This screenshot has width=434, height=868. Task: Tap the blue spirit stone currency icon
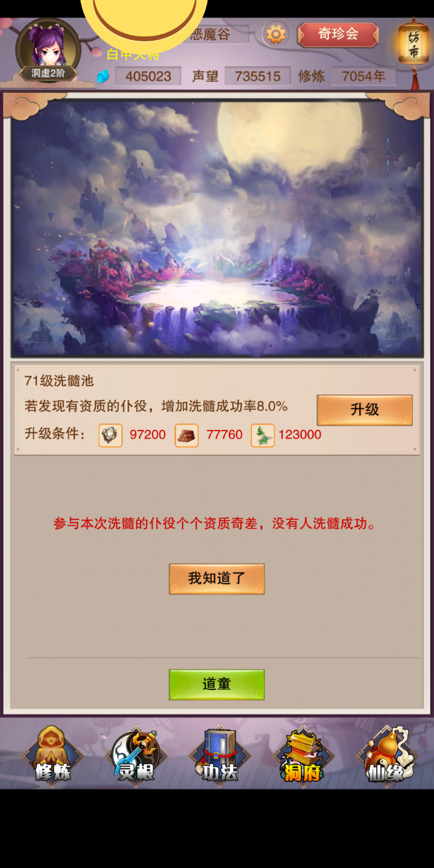click(103, 76)
